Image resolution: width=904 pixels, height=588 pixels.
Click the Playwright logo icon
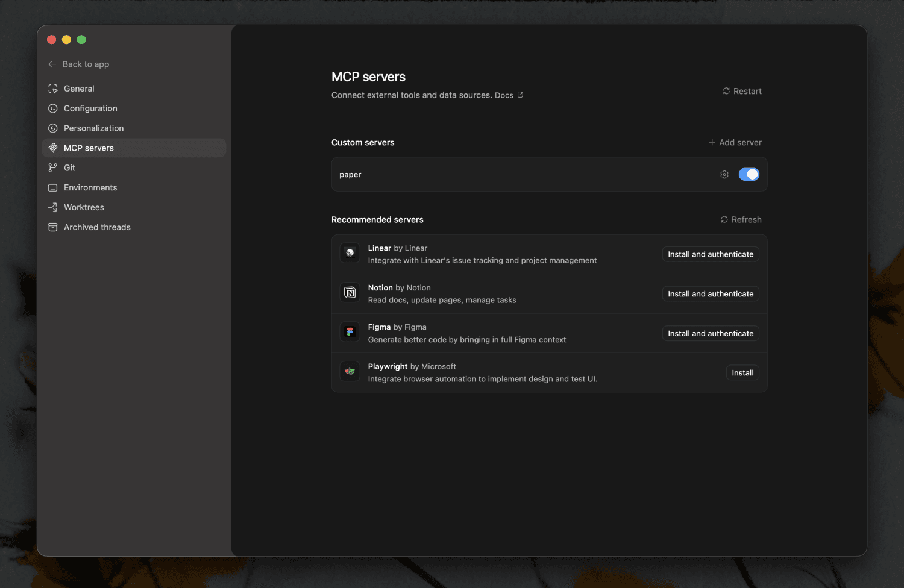tap(350, 372)
